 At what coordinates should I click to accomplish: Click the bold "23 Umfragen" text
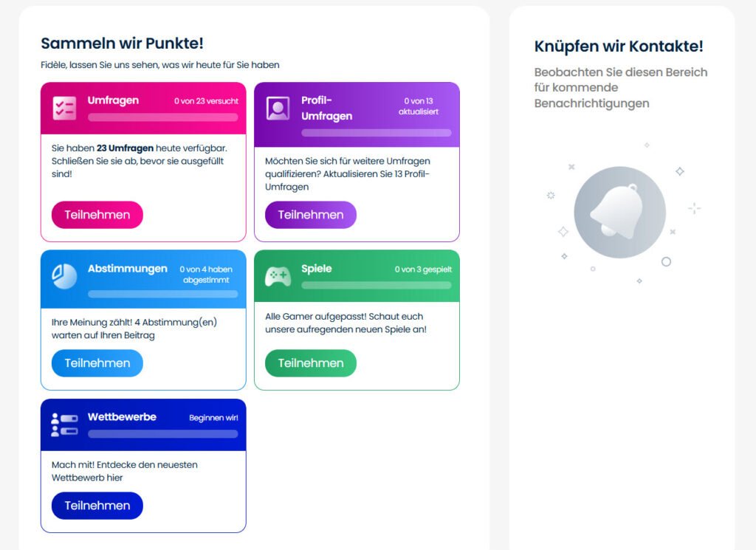[x=125, y=148]
